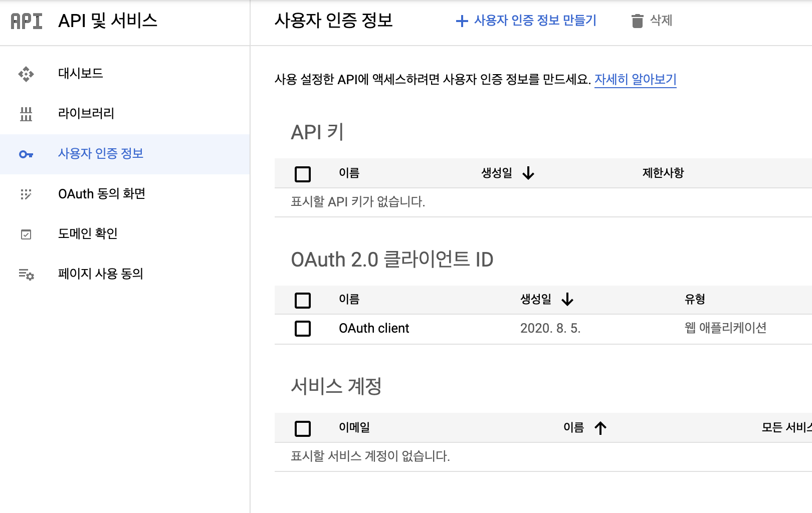Click the dashboard icon beside 대시보드
The image size is (812, 513).
pyautogui.click(x=26, y=74)
